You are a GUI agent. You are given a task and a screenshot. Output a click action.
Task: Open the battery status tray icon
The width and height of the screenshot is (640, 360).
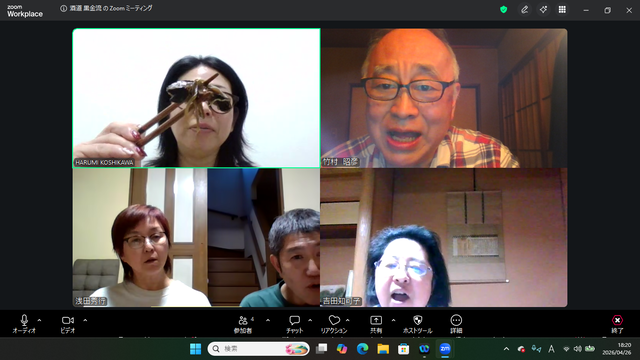coord(590,349)
